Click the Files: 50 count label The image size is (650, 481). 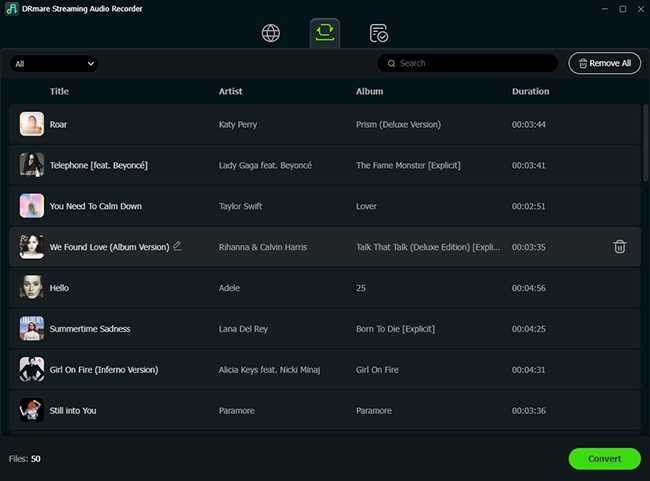[25, 459]
